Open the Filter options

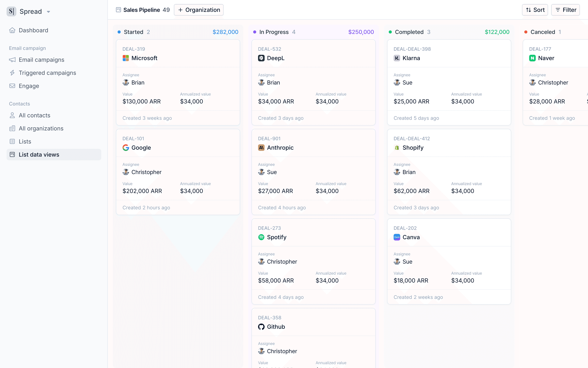565,10
